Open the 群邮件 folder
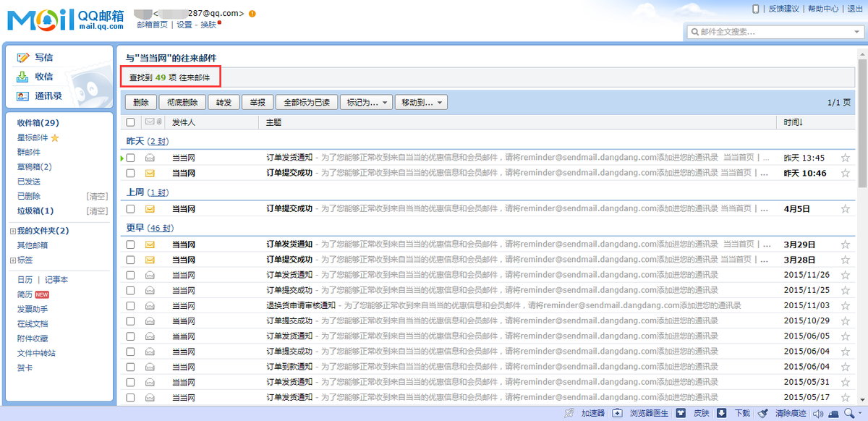The width and height of the screenshot is (868, 421). pyautogui.click(x=29, y=153)
